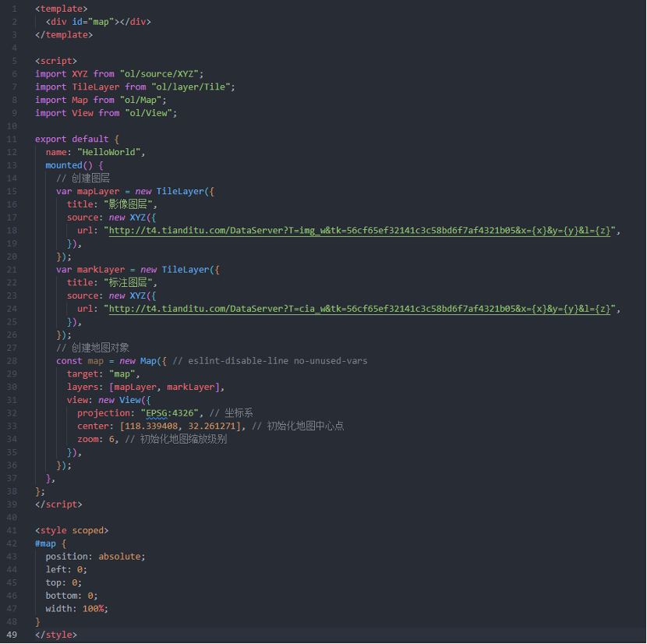Viewport: 647px width, 644px height.
Task: Click the "const map = new Map" code
Action: point(106,361)
